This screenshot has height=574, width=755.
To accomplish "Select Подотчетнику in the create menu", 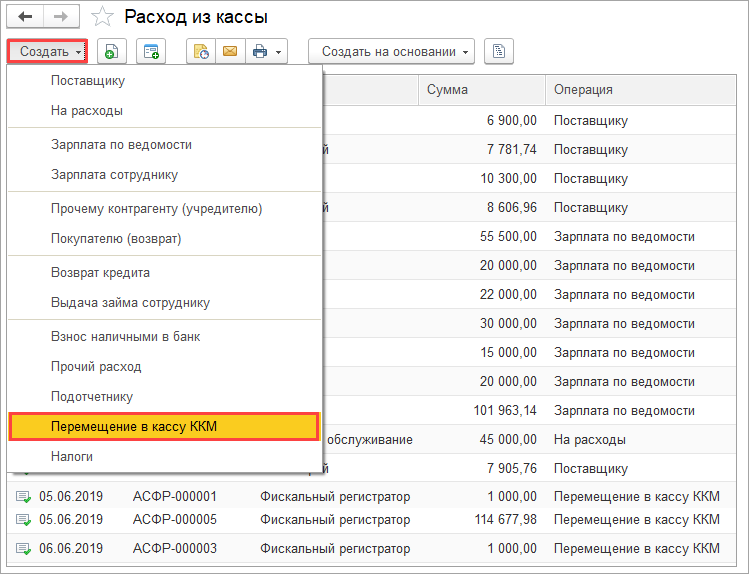I will pos(92,397).
